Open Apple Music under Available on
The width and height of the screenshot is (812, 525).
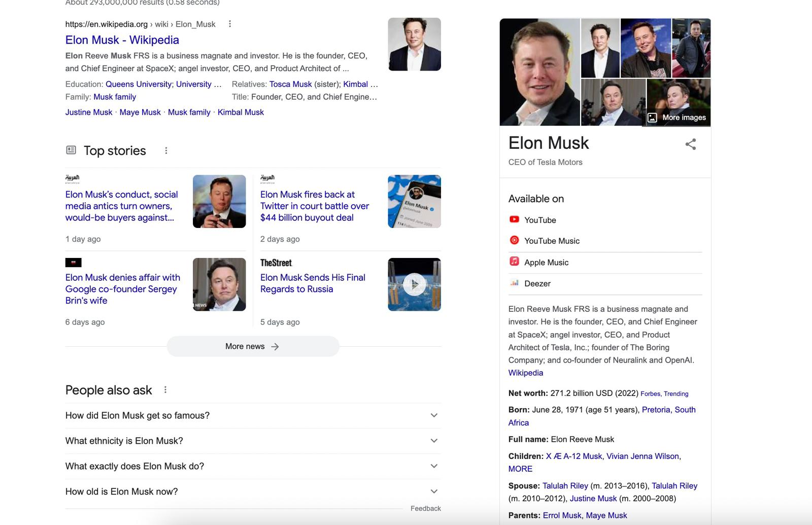pyautogui.click(x=546, y=262)
